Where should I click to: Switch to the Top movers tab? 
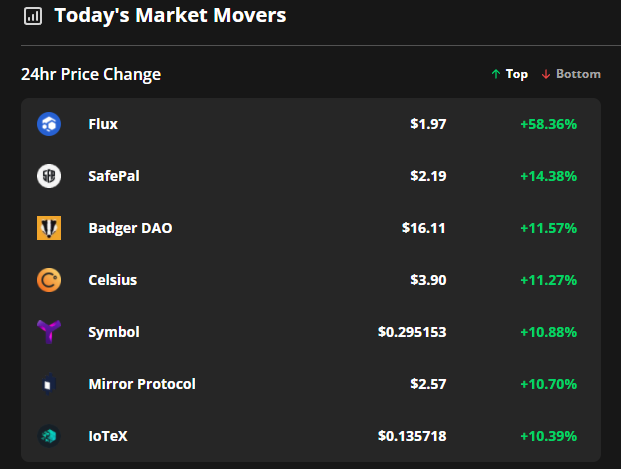click(509, 74)
